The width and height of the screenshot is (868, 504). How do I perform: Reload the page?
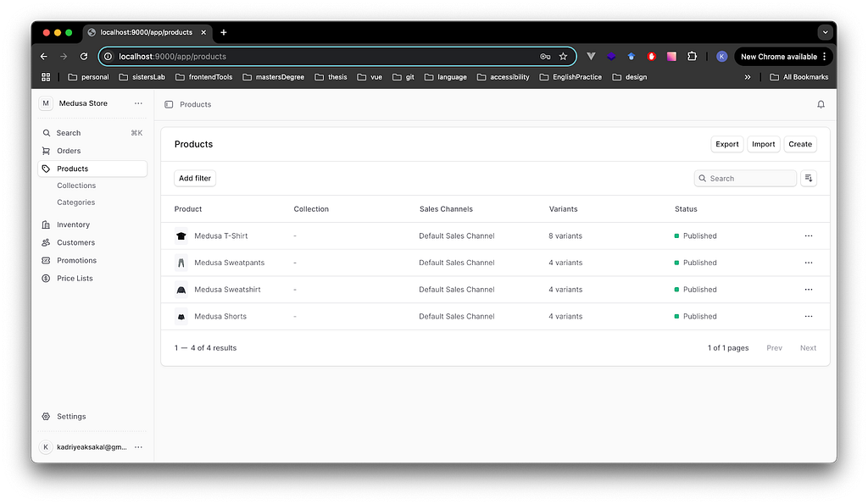[84, 57]
